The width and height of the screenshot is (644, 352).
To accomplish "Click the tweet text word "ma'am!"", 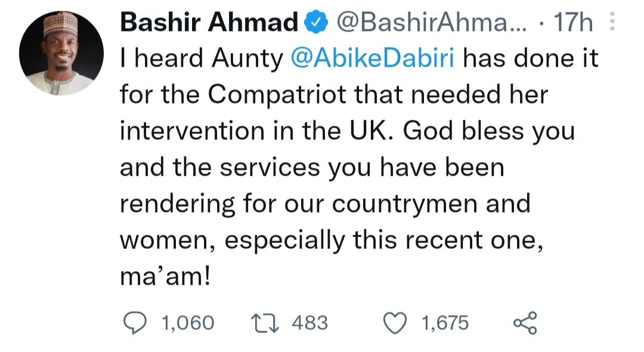I will [166, 277].
